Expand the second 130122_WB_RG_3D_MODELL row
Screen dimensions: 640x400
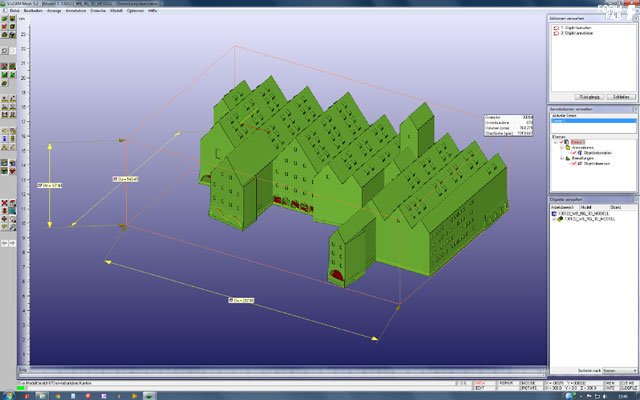pos(553,219)
